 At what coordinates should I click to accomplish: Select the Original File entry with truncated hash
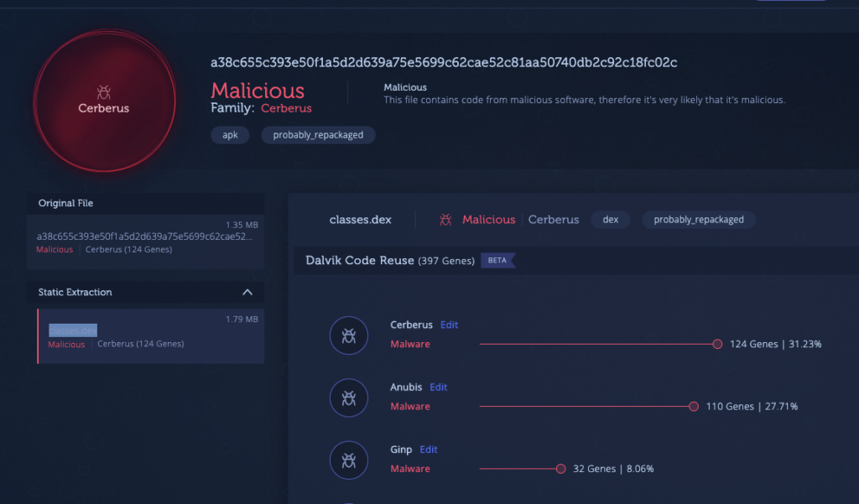(x=145, y=242)
